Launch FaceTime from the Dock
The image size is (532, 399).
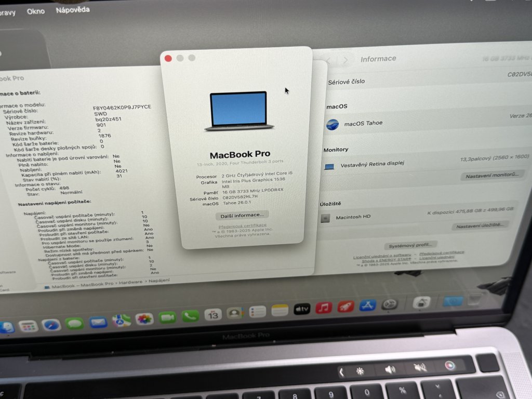point(167,317)
